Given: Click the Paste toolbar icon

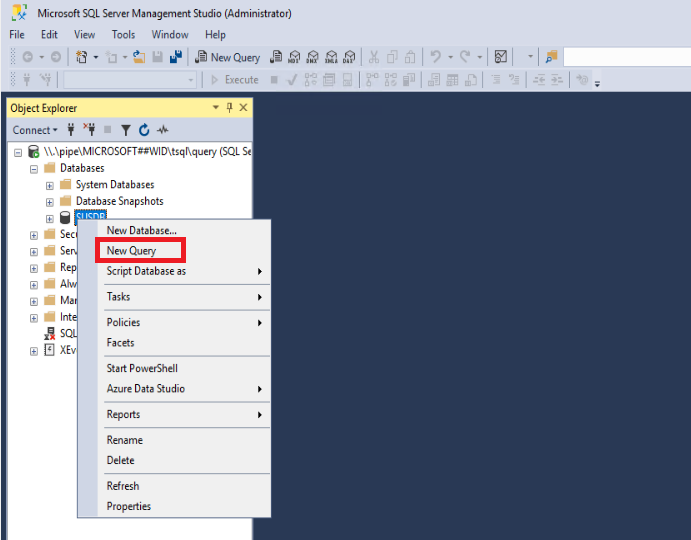Looking at the screenshot, I should pyautogui.click(x=410, y=57).
